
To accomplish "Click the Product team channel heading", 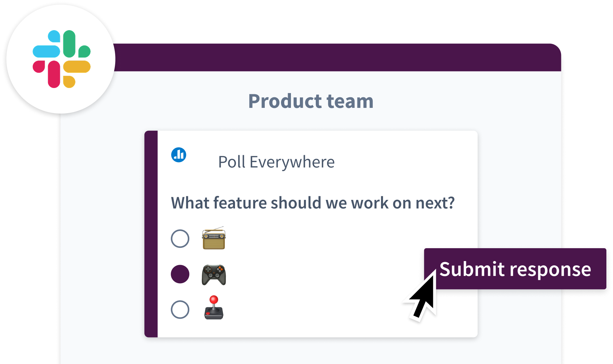I will click(310, 101).
